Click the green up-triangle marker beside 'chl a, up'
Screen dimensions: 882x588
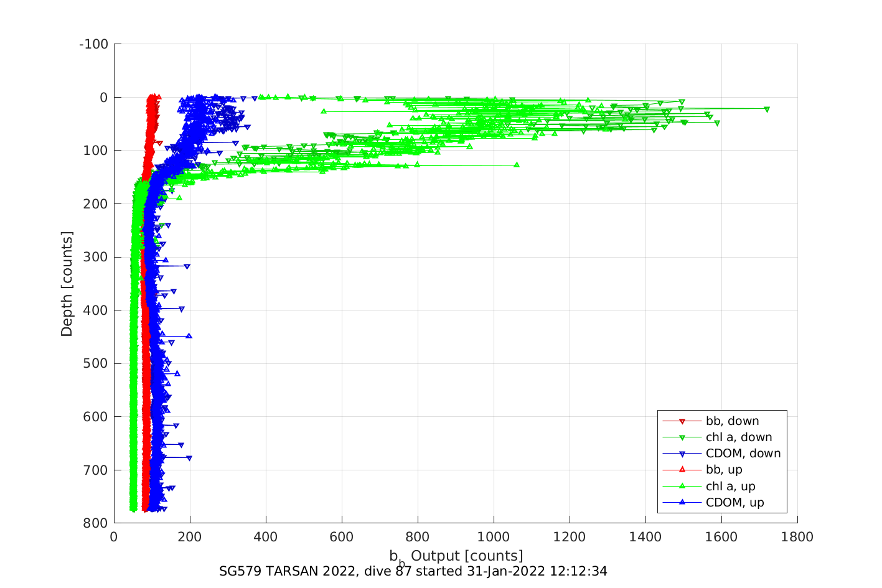(x=682, y=486)
